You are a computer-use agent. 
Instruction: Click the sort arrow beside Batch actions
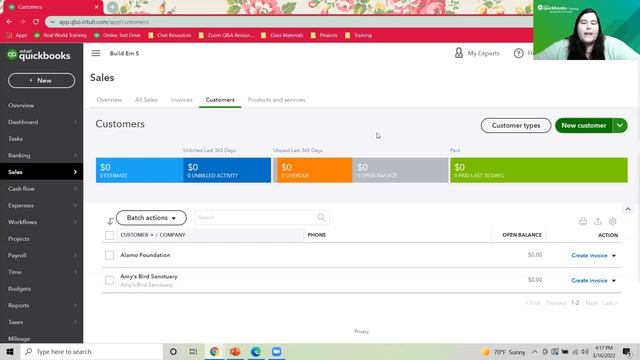click(110, 221)
